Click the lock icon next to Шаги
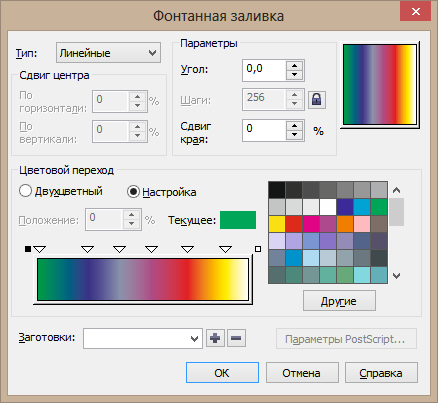Screen dimensions: 438x403 pos(317,100)
